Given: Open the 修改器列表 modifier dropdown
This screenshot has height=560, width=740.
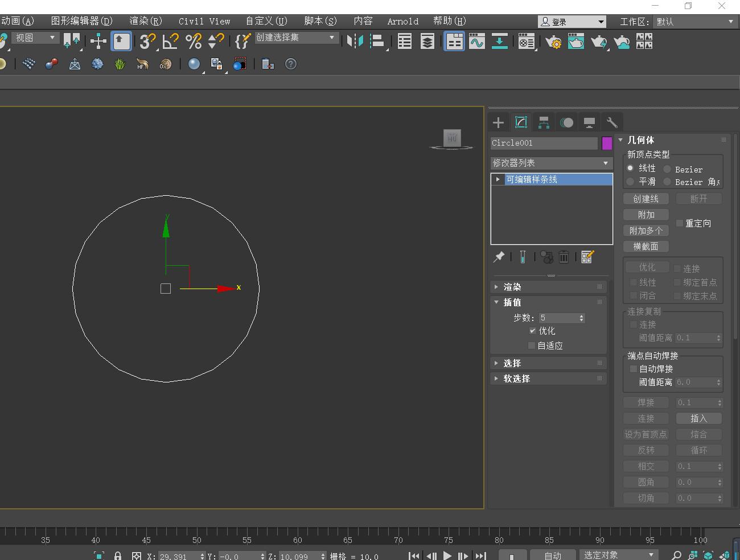Looking at the screenshot, I should 550,163.
